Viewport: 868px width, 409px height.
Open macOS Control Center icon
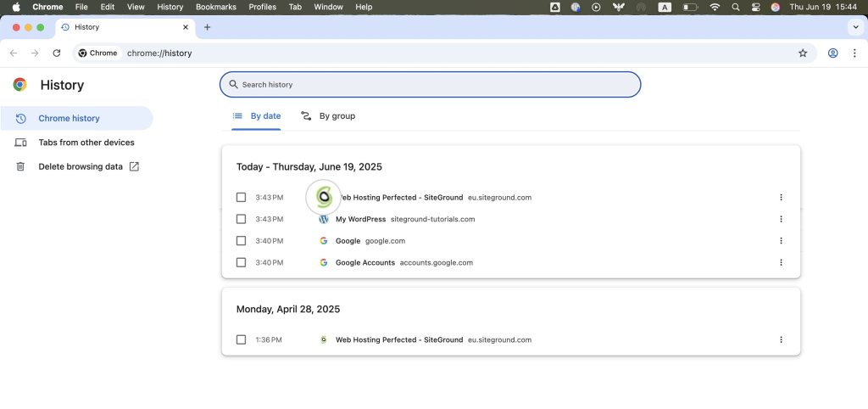click(x=755, y=7)
